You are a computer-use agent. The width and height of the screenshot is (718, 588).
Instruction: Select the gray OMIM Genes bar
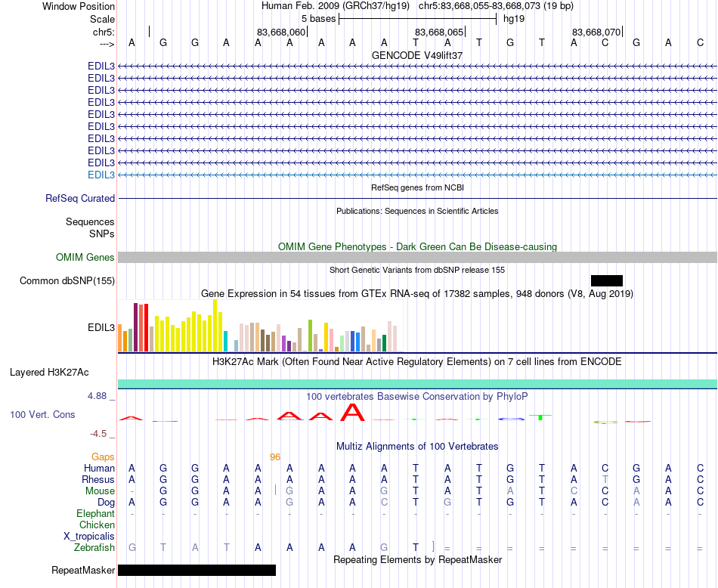coord(418,258)
